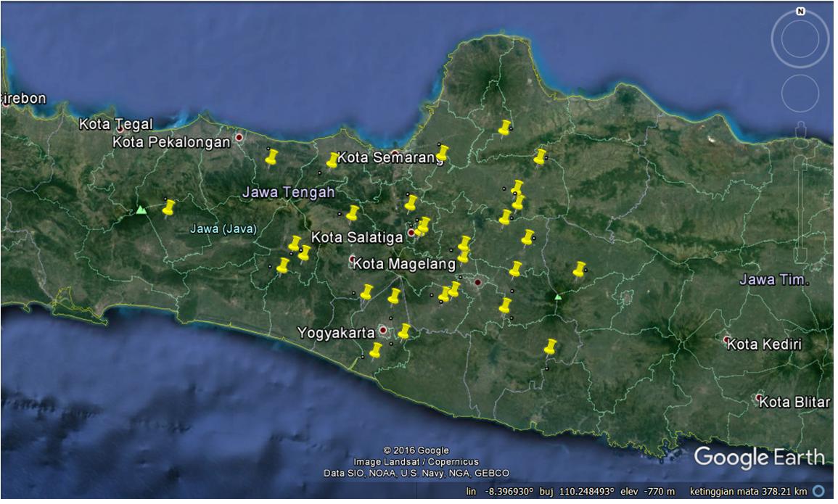Select the Street View pegman icon
Viewport: 838px width, 504px height.
coord(801,129)
